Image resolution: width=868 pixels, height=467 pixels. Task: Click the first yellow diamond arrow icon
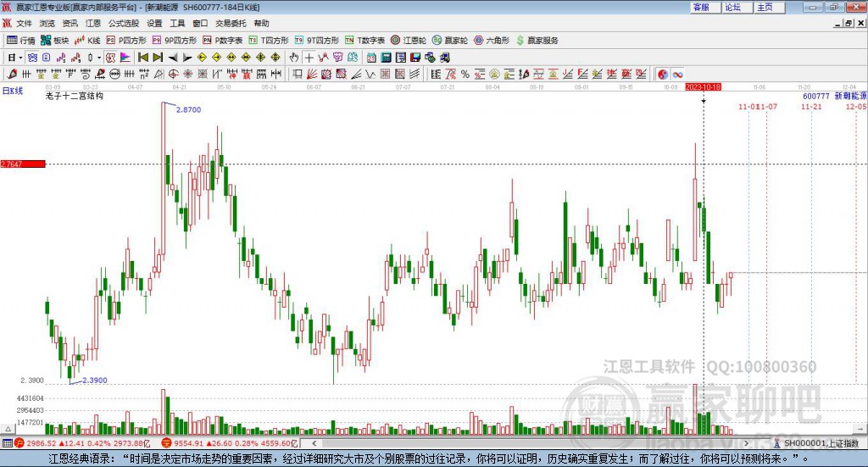tap(202, 58)
